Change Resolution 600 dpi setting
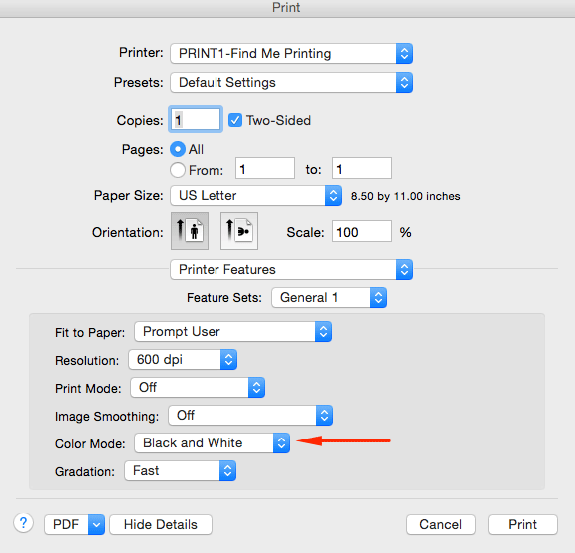 pyautogui.click(x=183, y=360)
